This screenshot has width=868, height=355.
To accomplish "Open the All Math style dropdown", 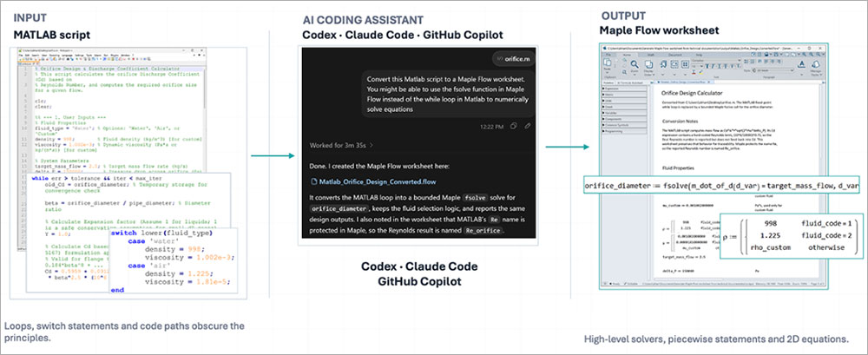I will pyautogui.click(x=773, y=70).
